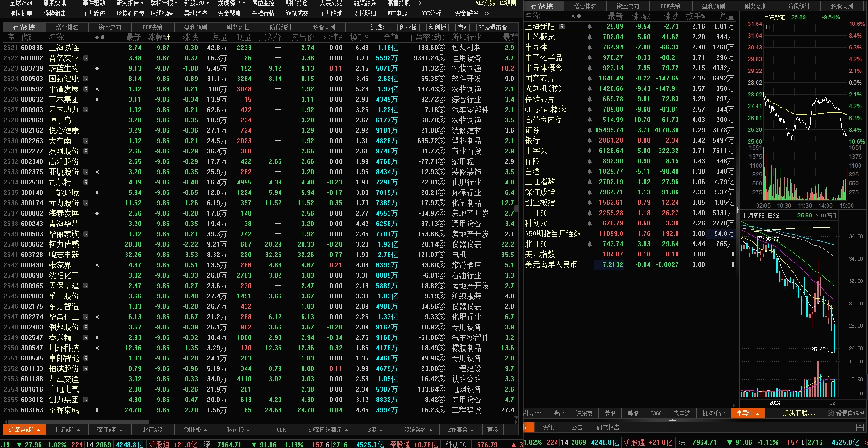Click the alert bell for 银行 row
Screen dimensions: 868x448
589,141
